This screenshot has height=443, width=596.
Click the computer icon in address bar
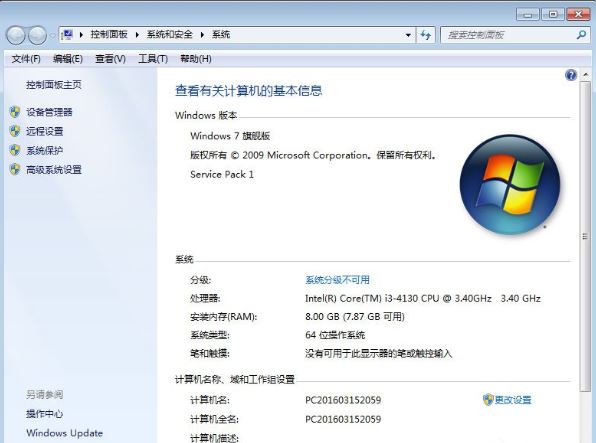[68, 35]
